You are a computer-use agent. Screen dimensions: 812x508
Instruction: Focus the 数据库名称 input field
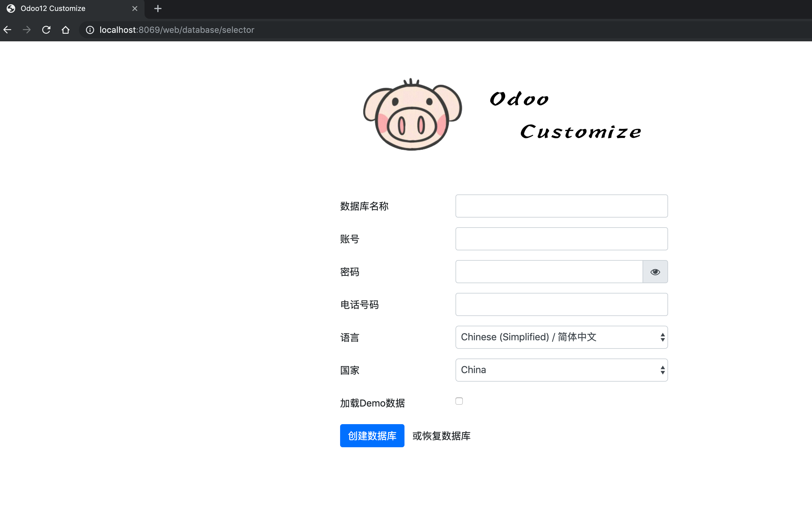(x=561, y=206)
